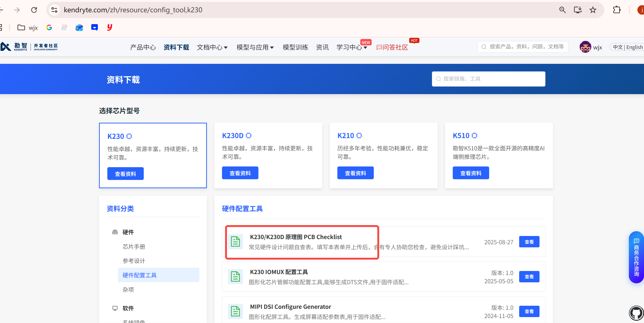Click the zoom magnifier icon in address bar

pos(562,10)
